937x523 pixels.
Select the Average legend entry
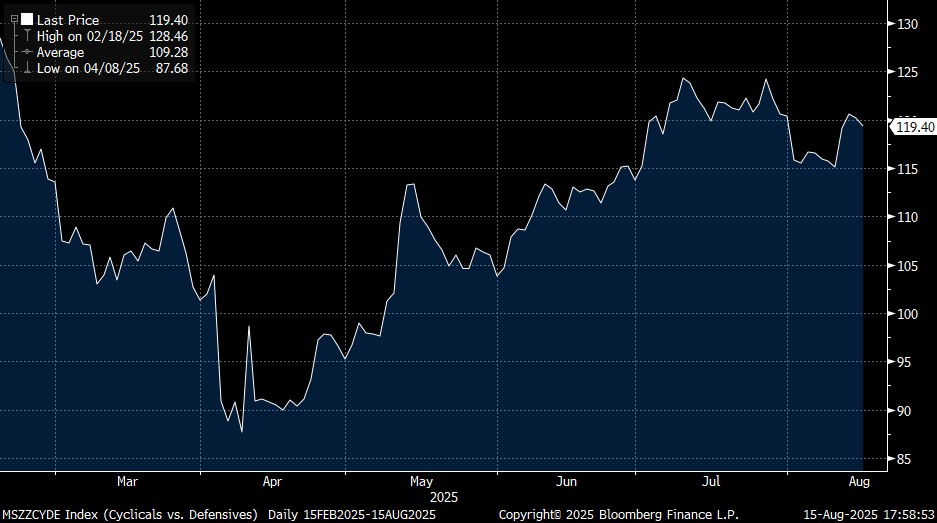pyautogui.click(x=61, y=52)
